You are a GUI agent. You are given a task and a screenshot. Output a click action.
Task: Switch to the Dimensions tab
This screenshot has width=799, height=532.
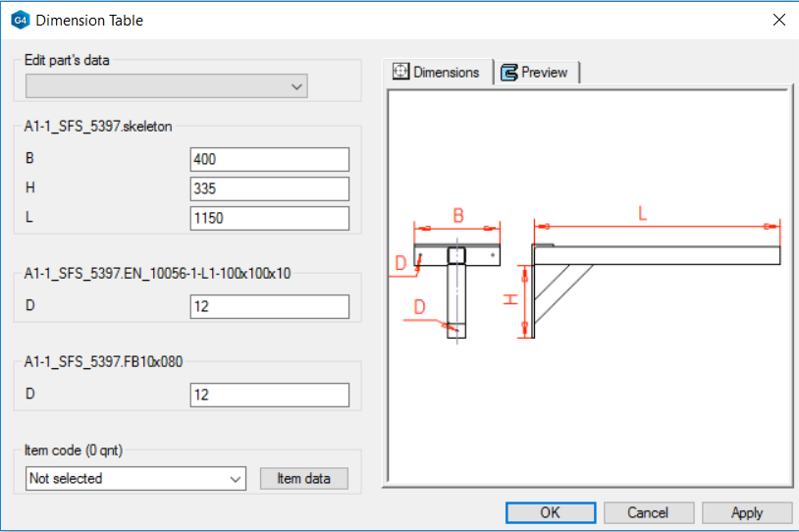click(x=437, y=72)
